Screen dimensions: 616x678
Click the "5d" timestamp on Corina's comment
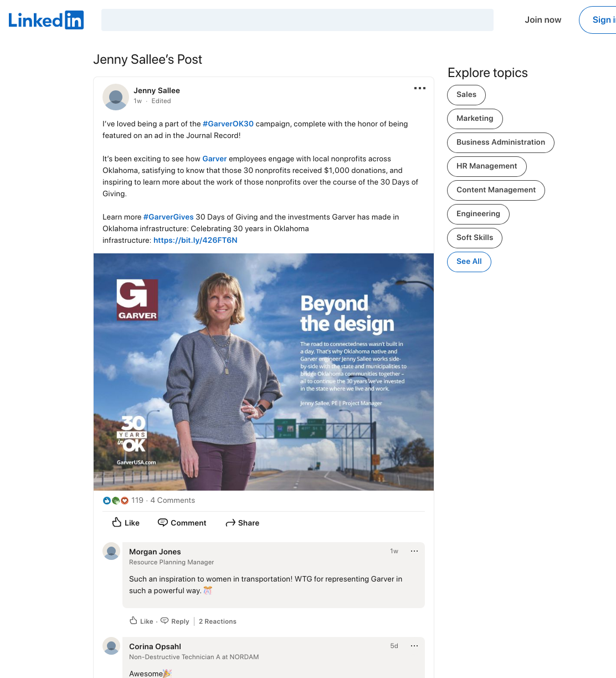(x=394, y=646)
